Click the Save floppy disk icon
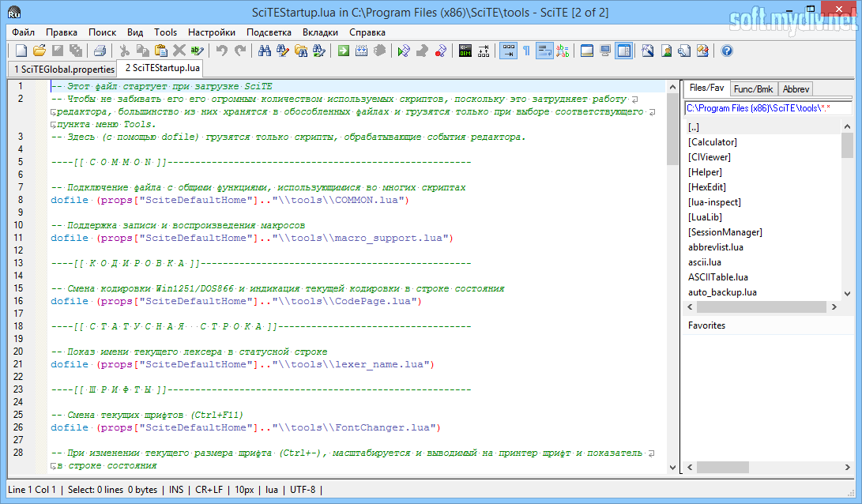Viewport: 862px width, 504px height. 57,51
